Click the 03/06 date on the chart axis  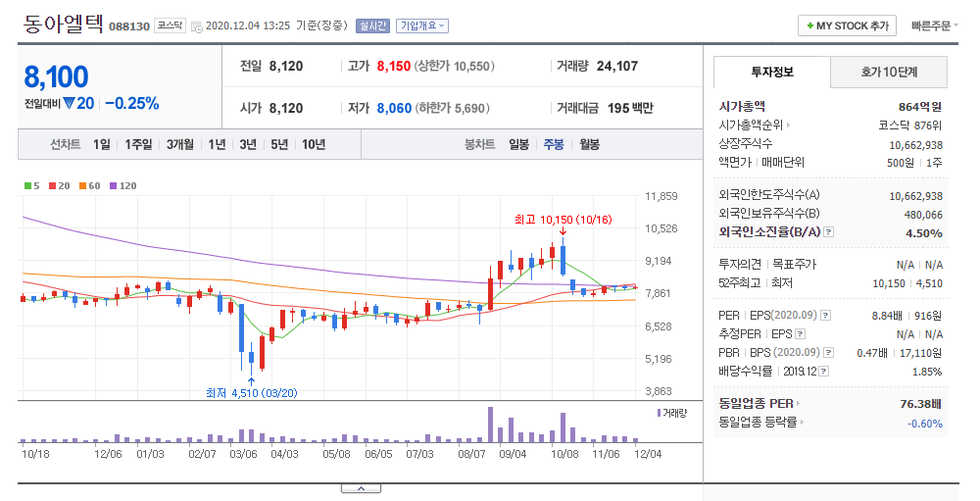point(243,454)
